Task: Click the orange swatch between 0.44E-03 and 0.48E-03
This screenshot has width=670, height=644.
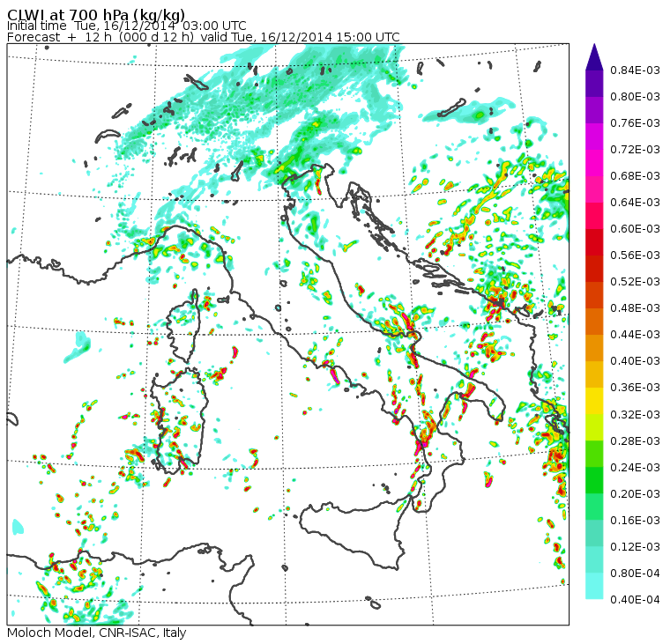Action: (594, 322)
